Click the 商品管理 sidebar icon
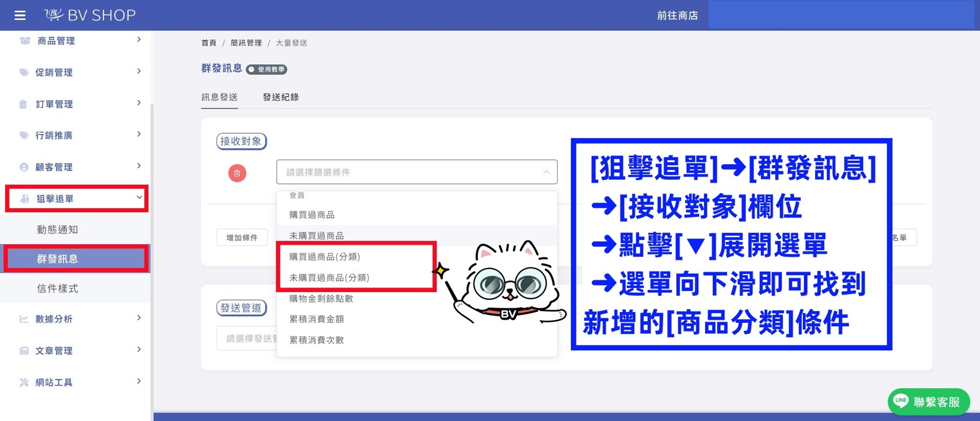Screen dimensions: 980x421 point(25,41)
